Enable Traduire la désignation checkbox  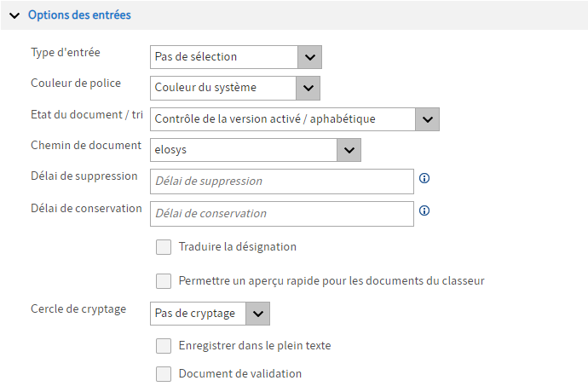[164, 247]
